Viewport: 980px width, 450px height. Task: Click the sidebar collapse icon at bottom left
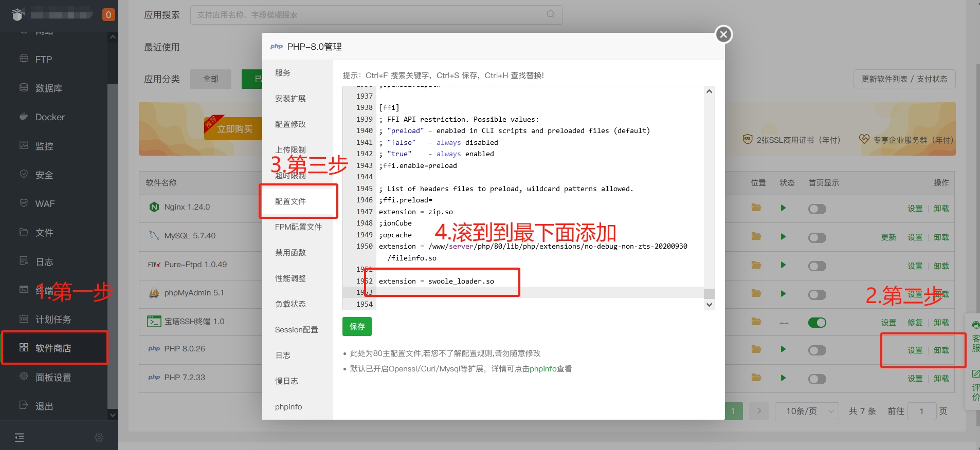[20, 437]
